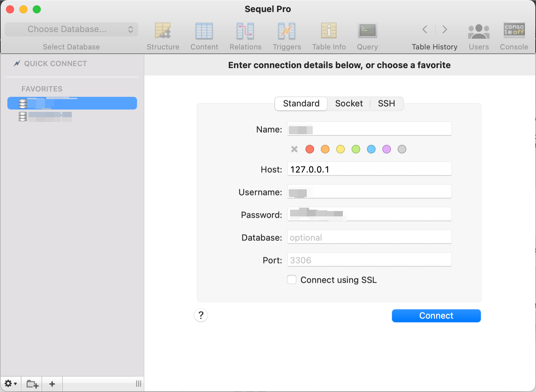Screen dimensions: 536x392
Task: Pick the yellow favorite color
Action: pos(341,149)
